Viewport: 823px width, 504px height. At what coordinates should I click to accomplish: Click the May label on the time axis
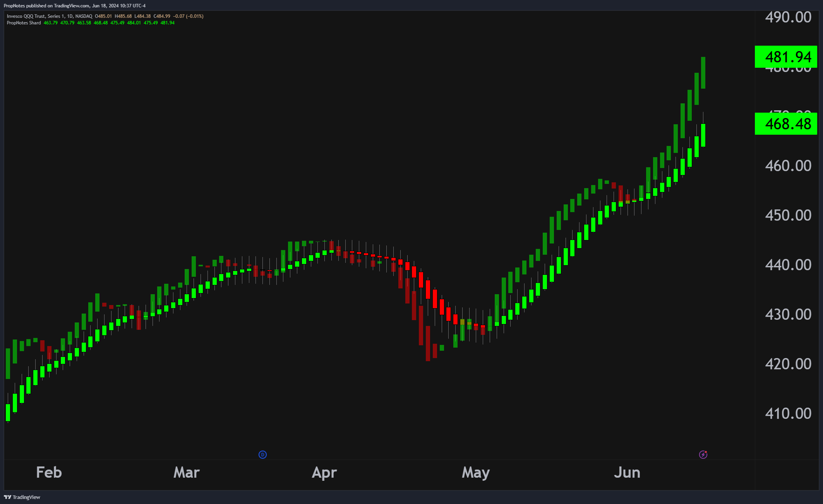click(x=475, y=473)
